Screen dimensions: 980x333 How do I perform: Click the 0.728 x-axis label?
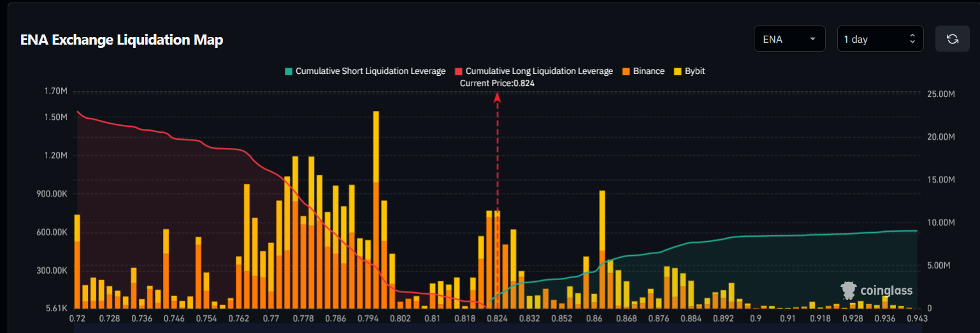point(110,318)
